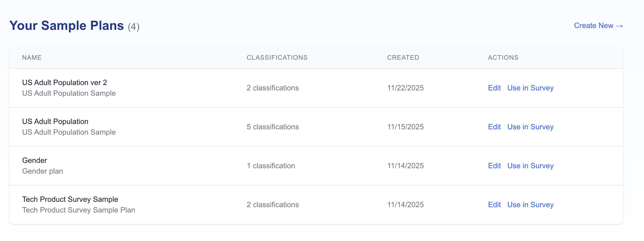Click the 1 classification cell
Screen dimensions: 644x241
(x=271, y=166)
